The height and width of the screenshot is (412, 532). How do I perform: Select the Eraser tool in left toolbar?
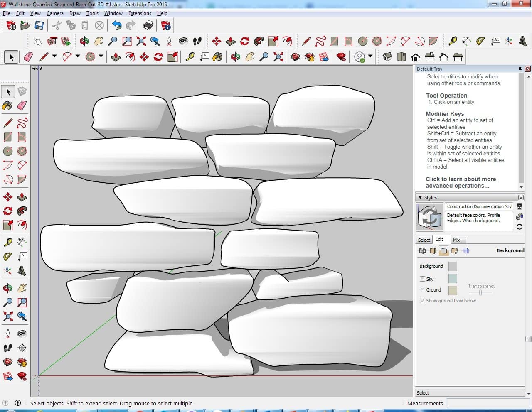tap(22, 105)
